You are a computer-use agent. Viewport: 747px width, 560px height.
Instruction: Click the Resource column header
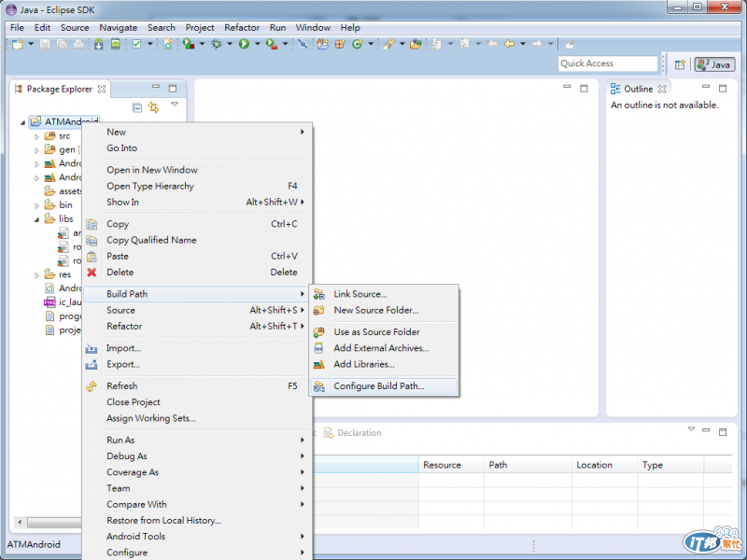click(x=451, y=465)
